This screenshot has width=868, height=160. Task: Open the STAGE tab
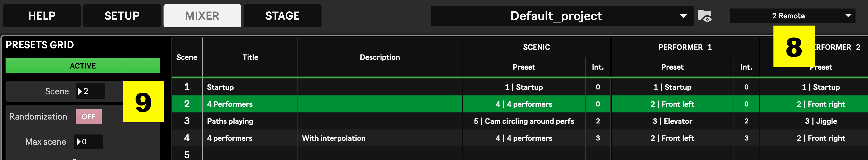282,16
